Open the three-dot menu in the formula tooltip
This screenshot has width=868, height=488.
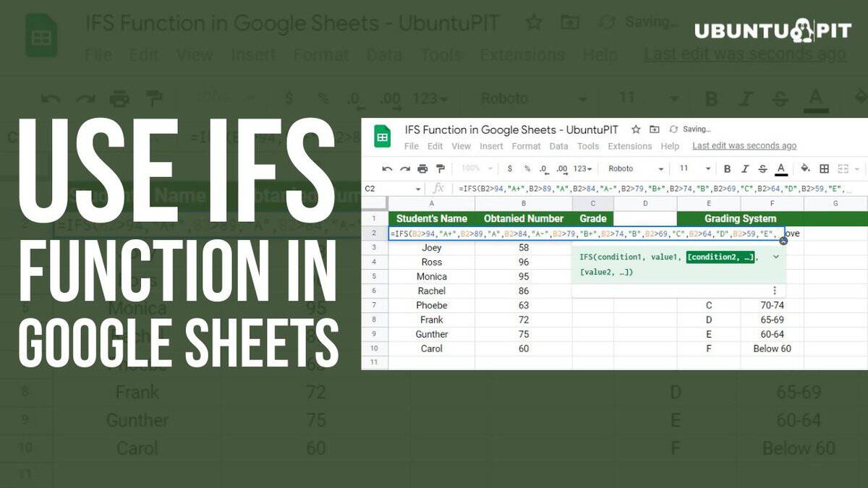tap(775, 291)
